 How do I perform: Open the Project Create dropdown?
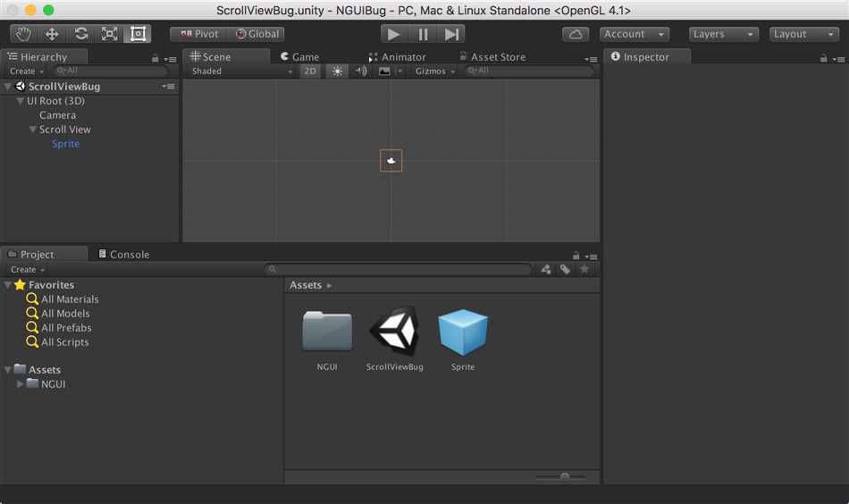27,269
